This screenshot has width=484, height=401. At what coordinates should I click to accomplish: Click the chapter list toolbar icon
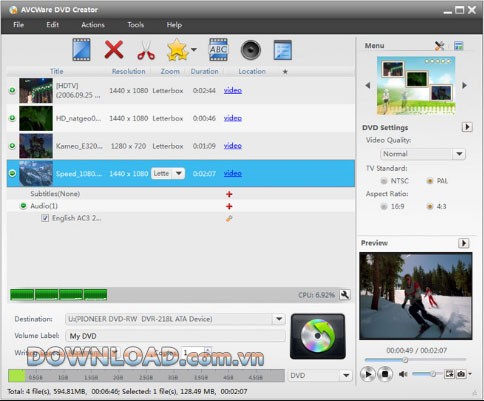pos(283,50)
